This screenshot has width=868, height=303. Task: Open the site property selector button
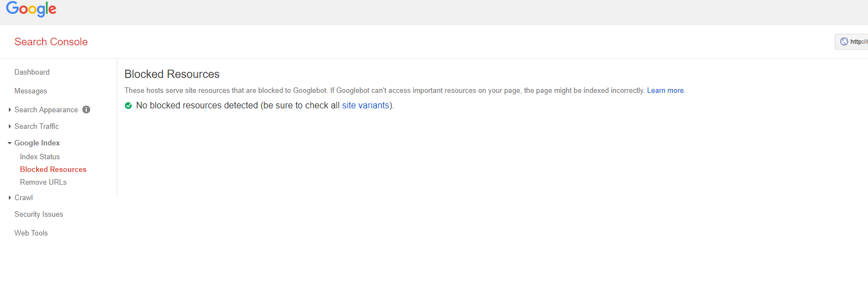point(852,41)
